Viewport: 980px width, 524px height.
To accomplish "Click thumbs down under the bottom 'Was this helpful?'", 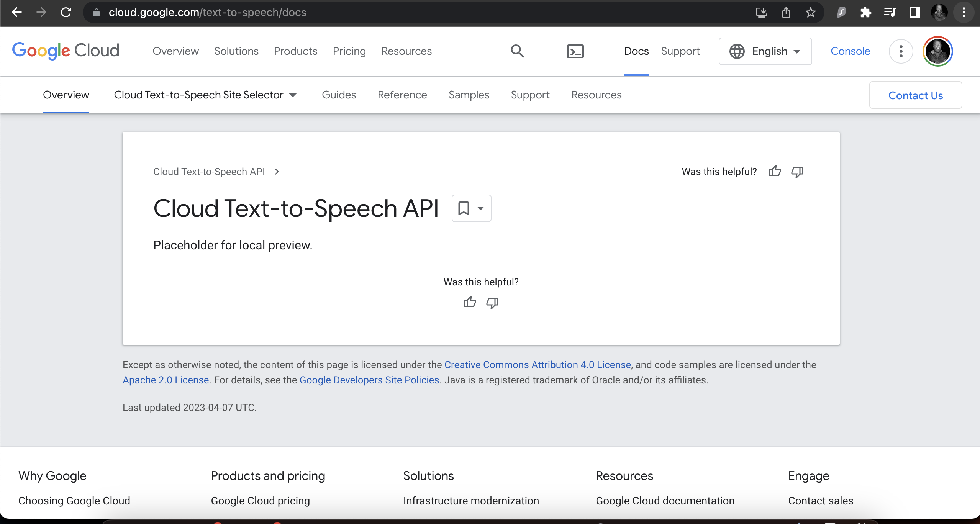I will click(x=492, y=303).
